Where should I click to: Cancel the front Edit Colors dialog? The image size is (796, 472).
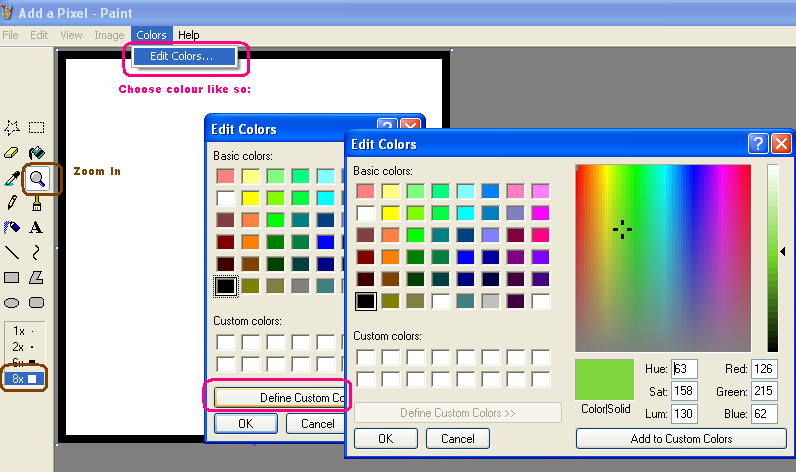tap(458, 438)
